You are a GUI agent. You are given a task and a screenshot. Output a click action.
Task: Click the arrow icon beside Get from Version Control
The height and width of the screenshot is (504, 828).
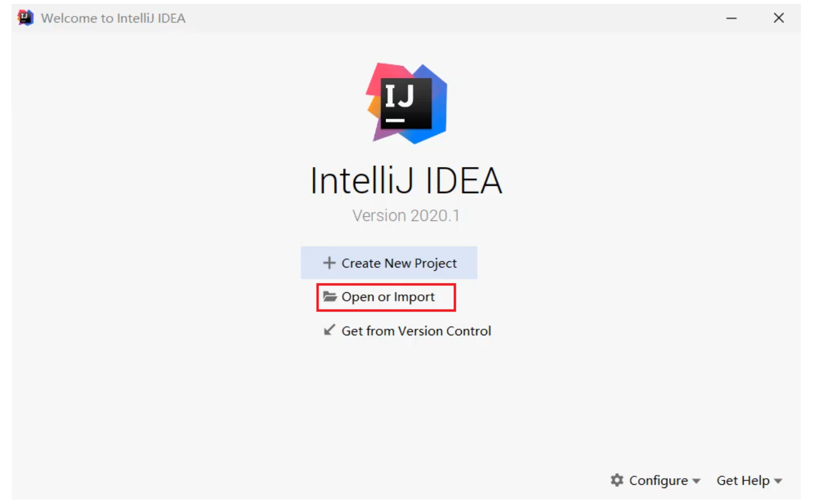(x=329, y=330)
